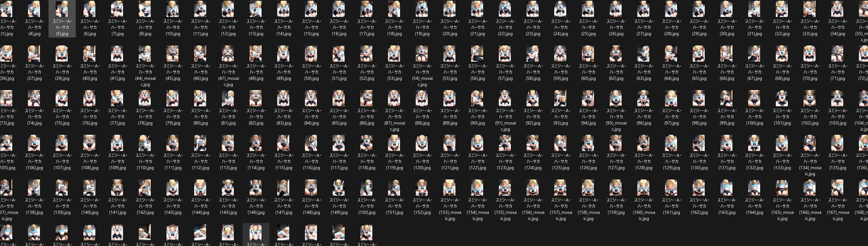868x246 pixels.
Task: Click the thumbnail of (156)_mosaic.jpg
Action: (x=533, y=188)
